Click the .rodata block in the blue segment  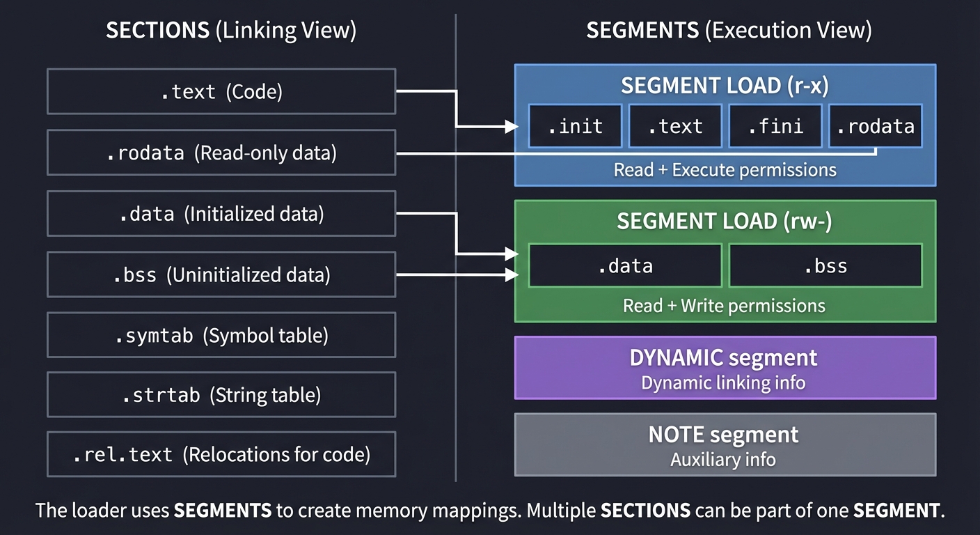[875, 126]
